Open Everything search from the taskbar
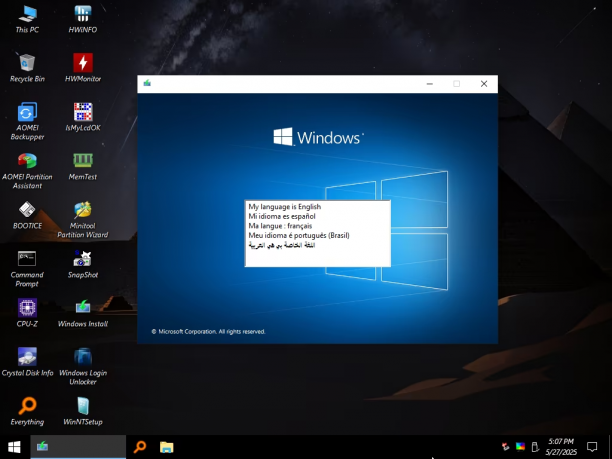This screenshot has width=612, height=459. tap(140, 447)
